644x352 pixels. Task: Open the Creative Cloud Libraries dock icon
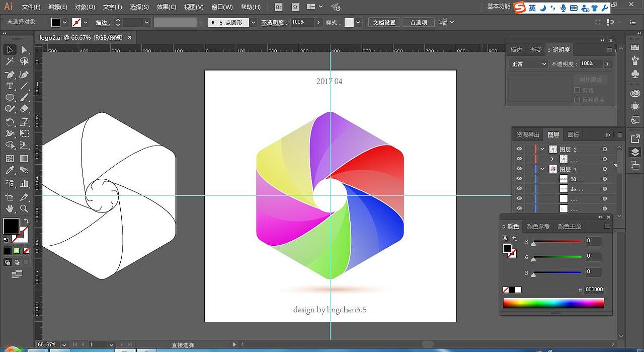pyautogui.click(x=635, y=94)
